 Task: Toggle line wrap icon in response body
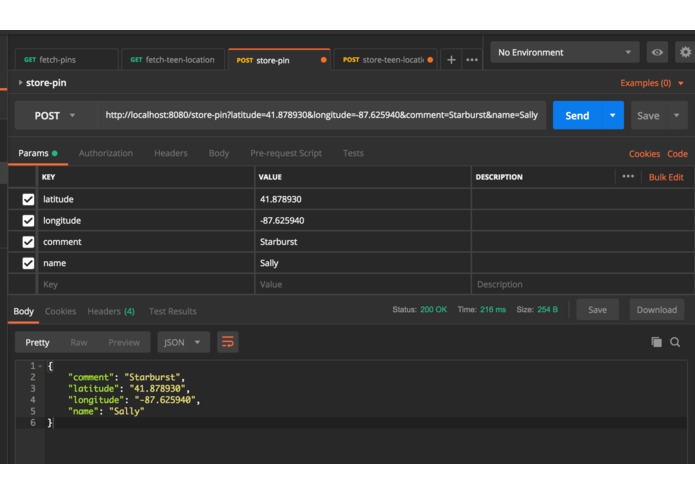tap(228, 342)
